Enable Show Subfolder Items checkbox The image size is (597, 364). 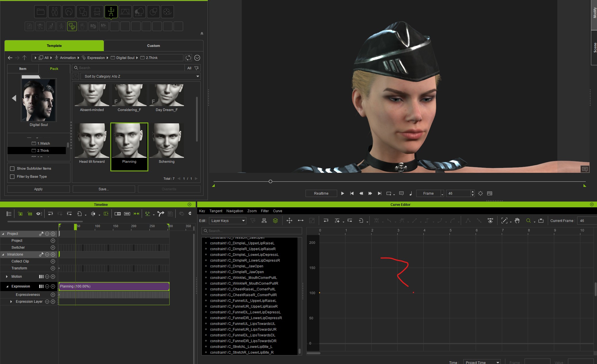click(x=12, y=168)
